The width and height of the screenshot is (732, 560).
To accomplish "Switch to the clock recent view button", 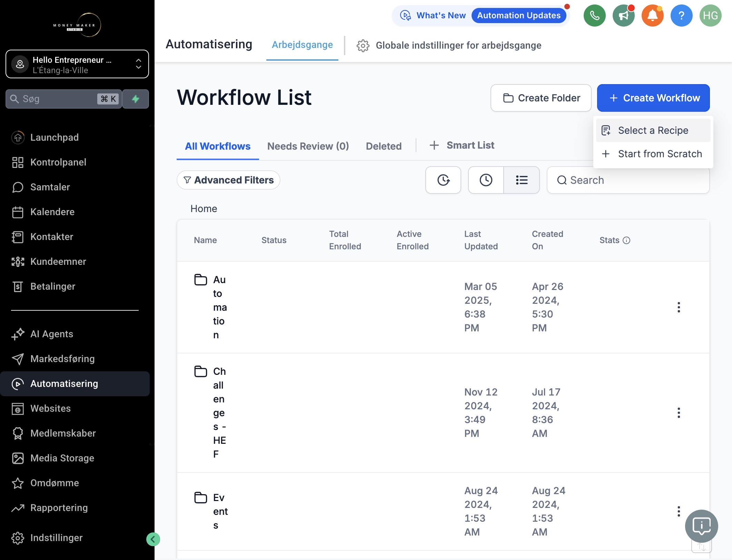I will pyautogui.click(x=486, y=180).
